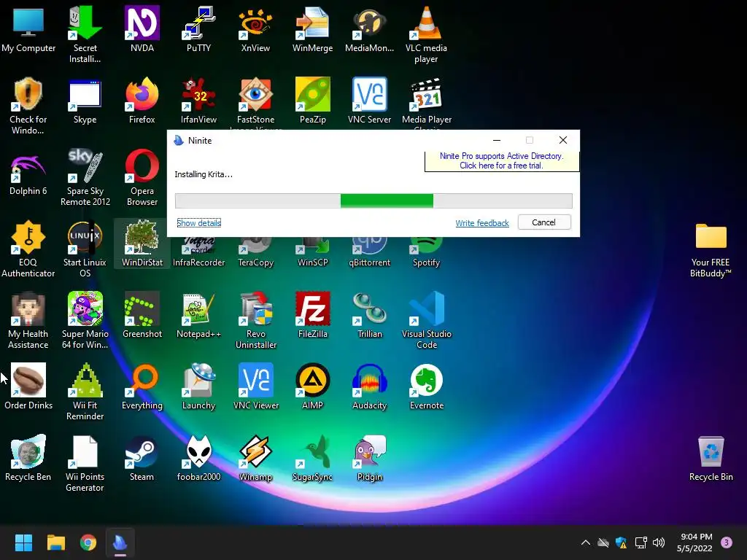
Task: Select the Greenshot desktop icon
Action: [x=142, y=315]
